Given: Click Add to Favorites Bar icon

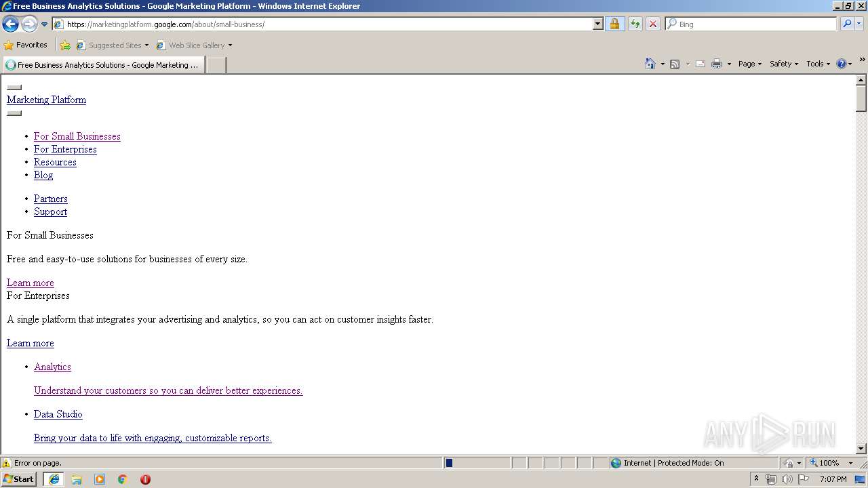Looking at the screenshot, I should 65,45.
